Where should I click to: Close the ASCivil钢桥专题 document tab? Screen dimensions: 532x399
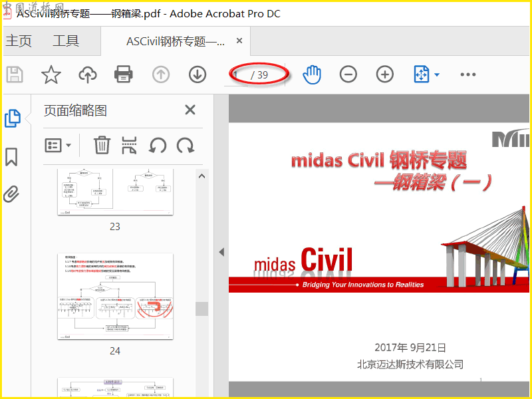click(239, 41)
